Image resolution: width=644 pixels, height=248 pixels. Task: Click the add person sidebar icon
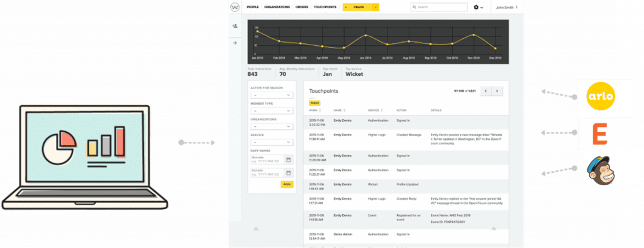click(x=235, y=26)
